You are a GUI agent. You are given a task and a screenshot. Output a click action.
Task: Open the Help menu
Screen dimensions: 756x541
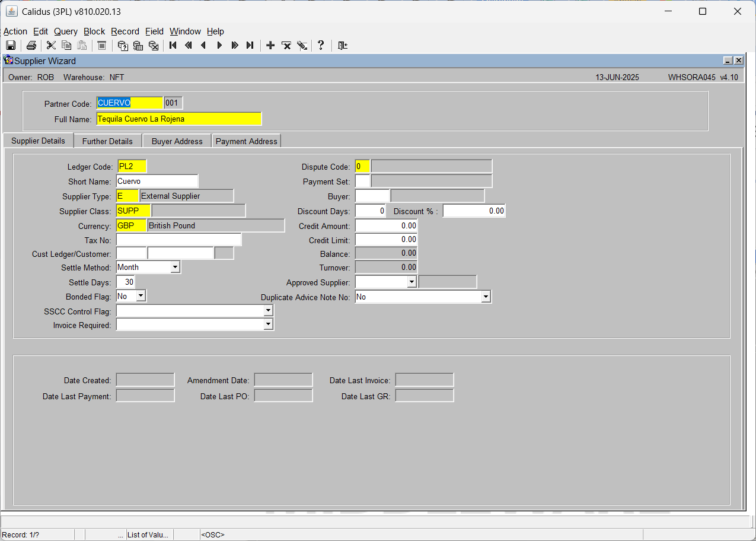click(x=215, y=31)
